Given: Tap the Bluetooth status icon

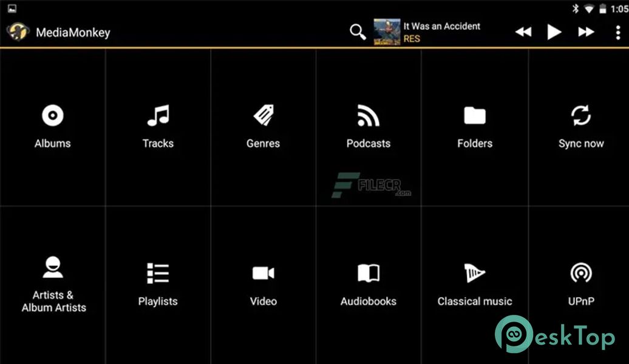Looking at the screenshot, I should click(576, 8).
